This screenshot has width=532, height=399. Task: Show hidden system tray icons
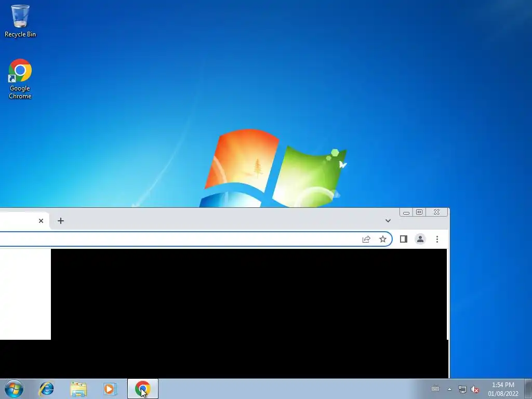[x=449, y=389]
